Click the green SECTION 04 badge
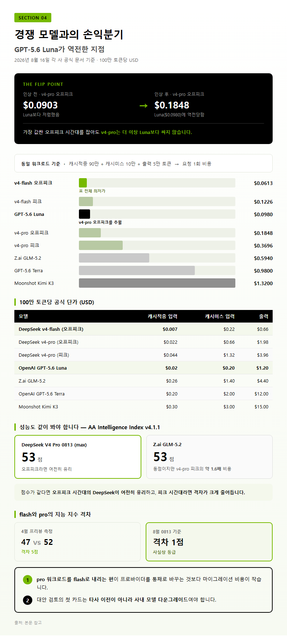 pos(33,18)
